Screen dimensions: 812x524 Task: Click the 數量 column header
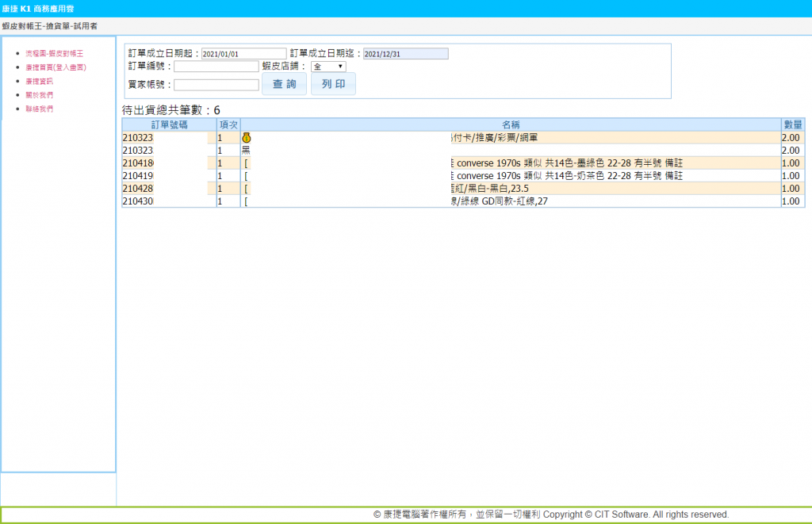tap(792, 124)
